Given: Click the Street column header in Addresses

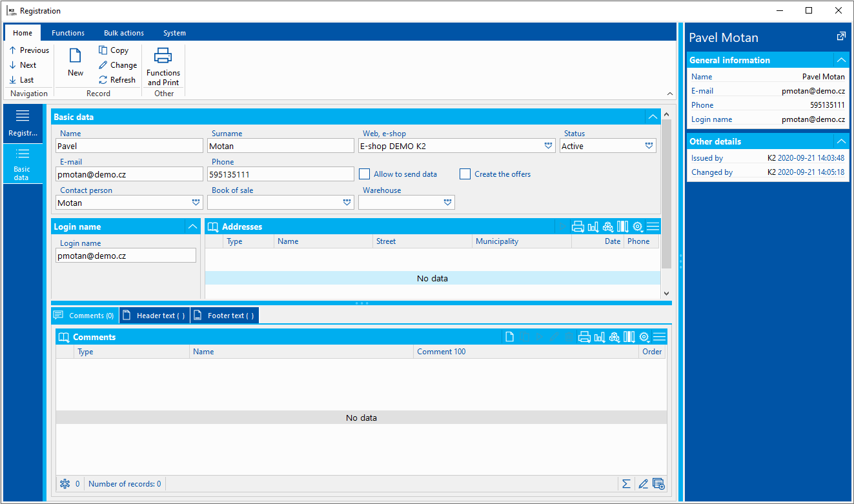Looking at the screenshot, I should (423, 241).
